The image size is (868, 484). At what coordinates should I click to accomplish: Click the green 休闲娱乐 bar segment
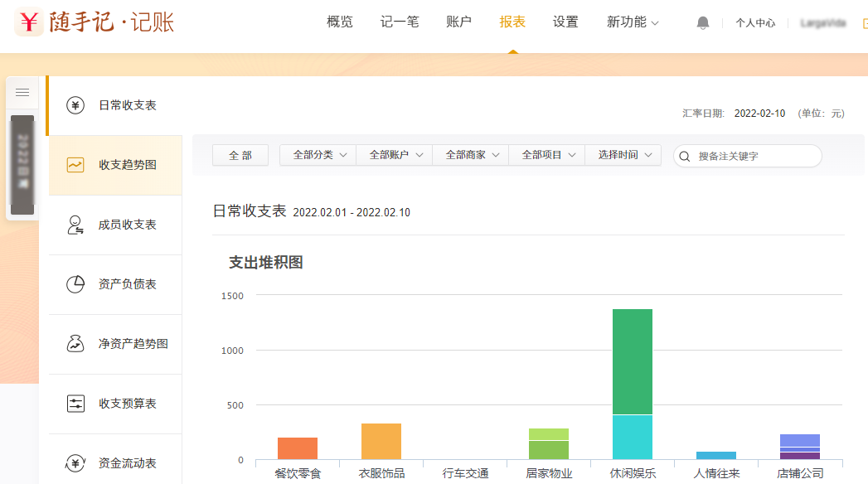[633, 361]
